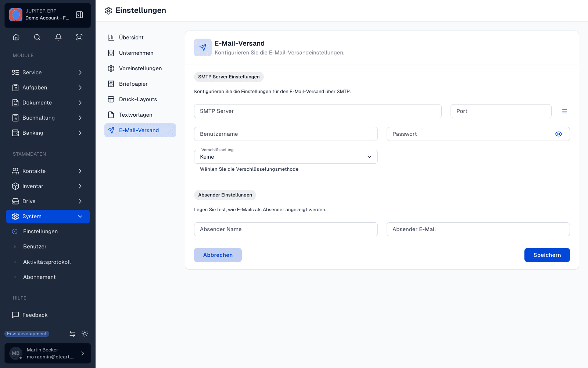
Task: Toggle light theme sun icon
Action: 85,334
